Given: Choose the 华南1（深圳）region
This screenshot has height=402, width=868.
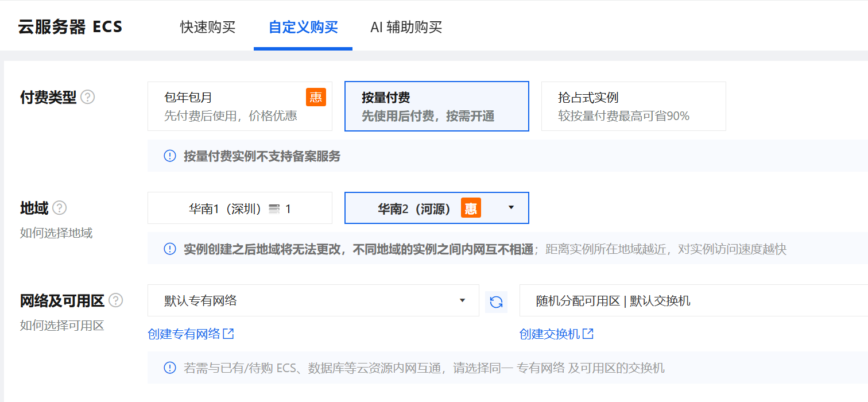Looking at the screenshot, I should [x=240, y=208].
